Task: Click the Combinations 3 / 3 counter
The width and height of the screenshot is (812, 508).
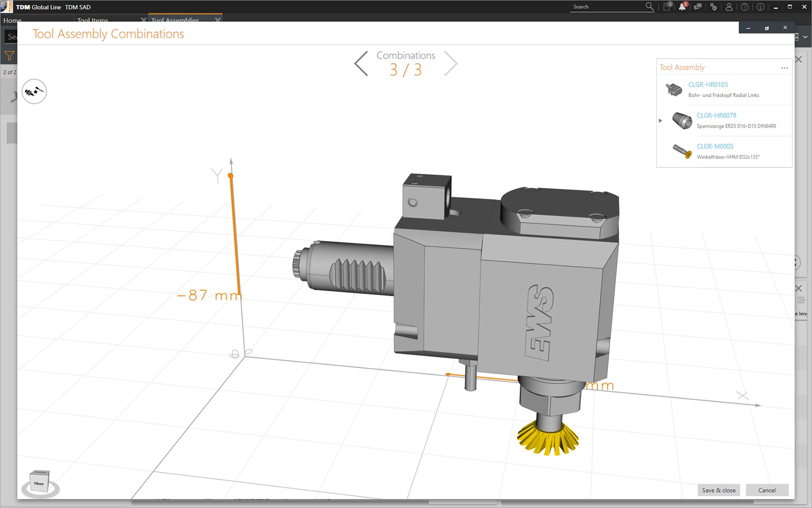Action: [406, 64]
